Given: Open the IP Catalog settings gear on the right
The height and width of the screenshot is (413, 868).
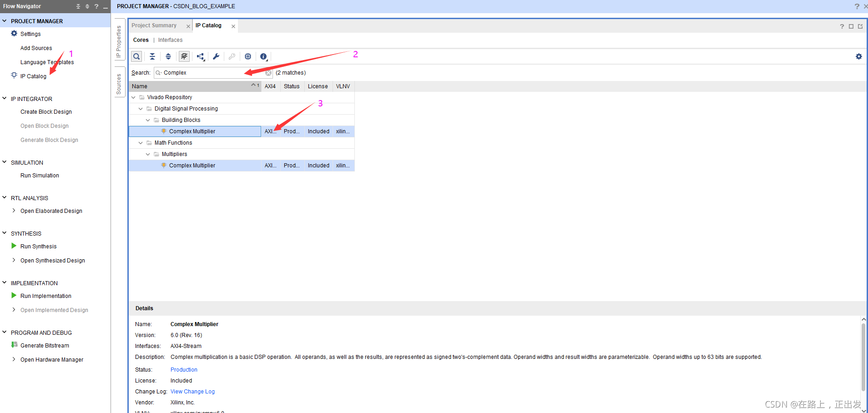Looking at the screenshot, I should tap(859, 56).
